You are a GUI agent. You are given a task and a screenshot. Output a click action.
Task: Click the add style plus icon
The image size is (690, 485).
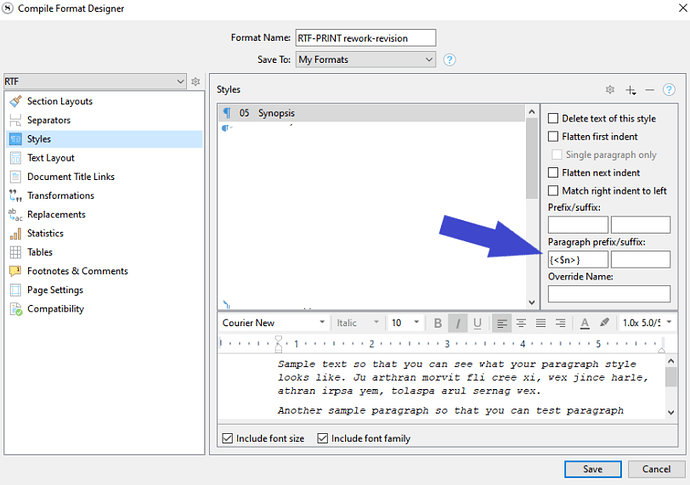(x=631, y=90)
